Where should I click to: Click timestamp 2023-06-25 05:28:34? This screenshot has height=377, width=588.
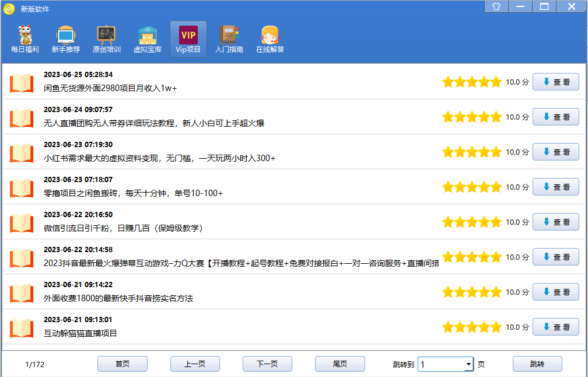(x=78, y=75)
